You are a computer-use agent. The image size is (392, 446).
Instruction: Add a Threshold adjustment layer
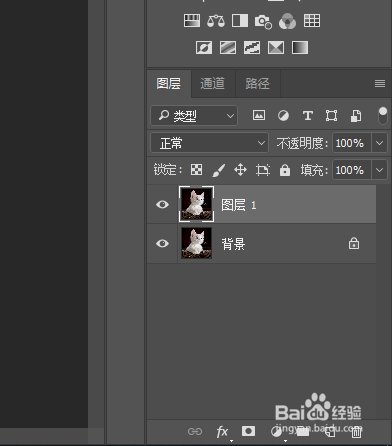[252, 48]
